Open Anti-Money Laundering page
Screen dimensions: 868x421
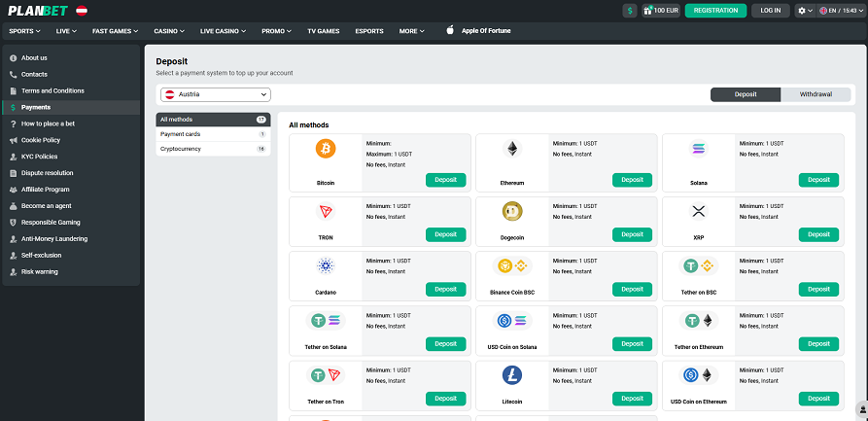[71, 239]
